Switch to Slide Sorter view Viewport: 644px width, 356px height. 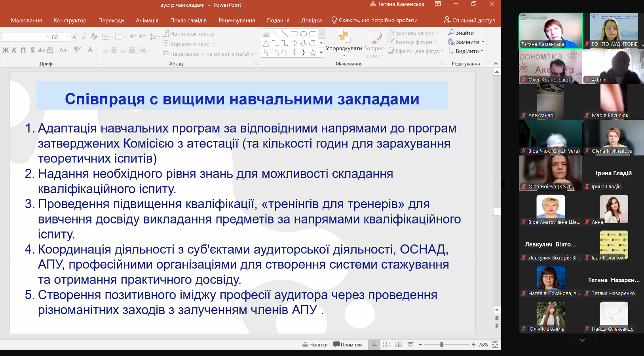click(x=386, y=345)
